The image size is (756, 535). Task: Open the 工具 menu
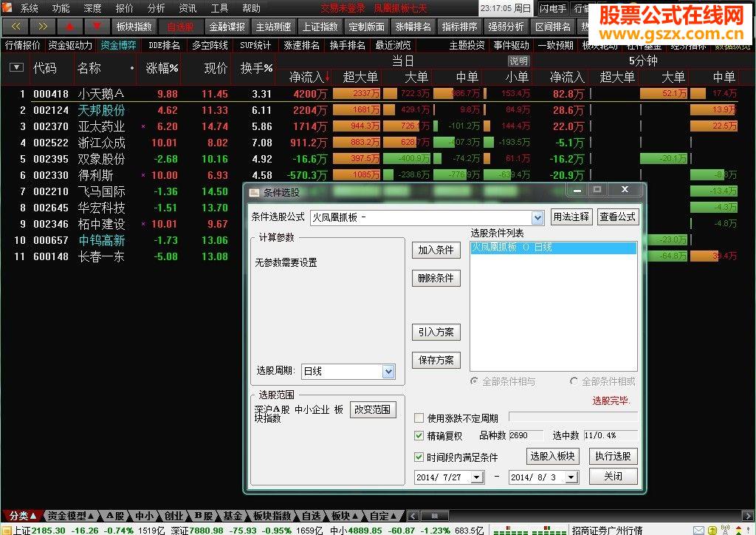tap(219, 8)
